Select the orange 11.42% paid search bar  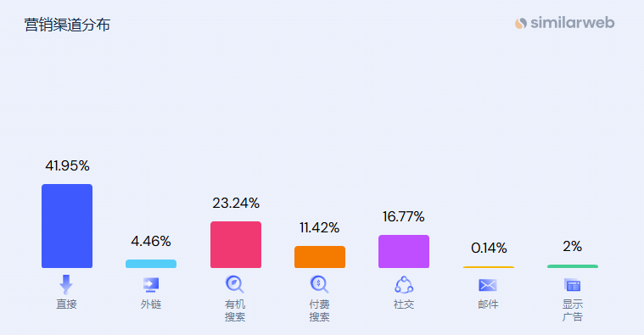coord(320,257)
